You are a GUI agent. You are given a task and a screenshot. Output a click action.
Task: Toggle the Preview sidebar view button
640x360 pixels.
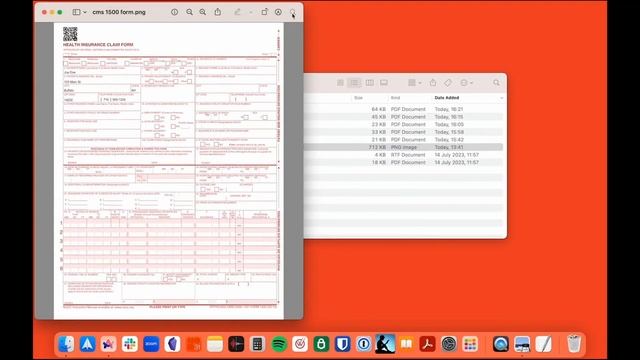pyautogui.click(x=76, y=12)
